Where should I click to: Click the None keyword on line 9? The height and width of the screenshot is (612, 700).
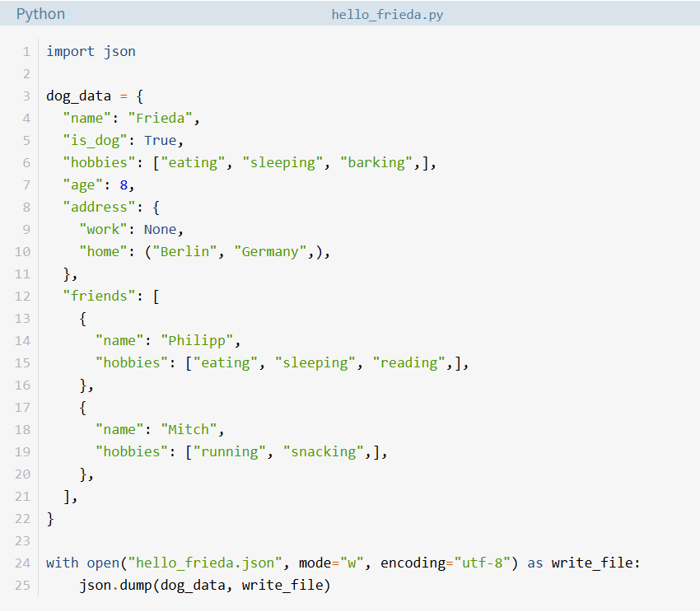160,230
